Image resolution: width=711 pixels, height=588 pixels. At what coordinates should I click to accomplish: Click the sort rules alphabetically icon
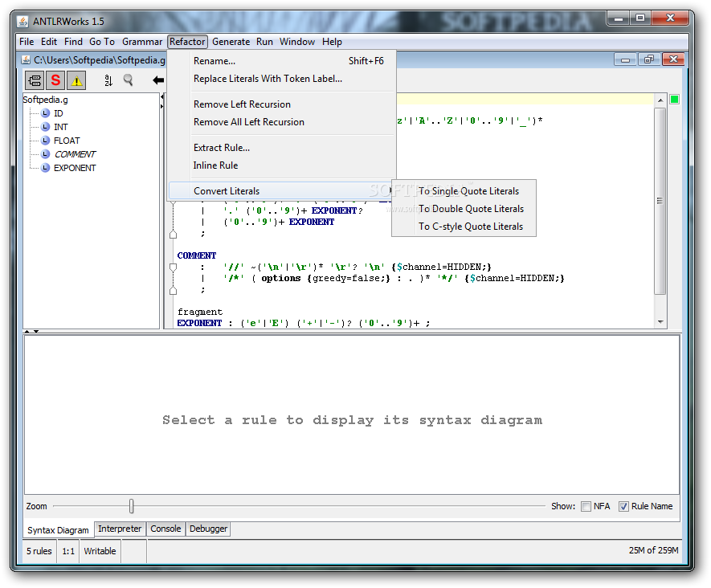click(x=108, y=80)
